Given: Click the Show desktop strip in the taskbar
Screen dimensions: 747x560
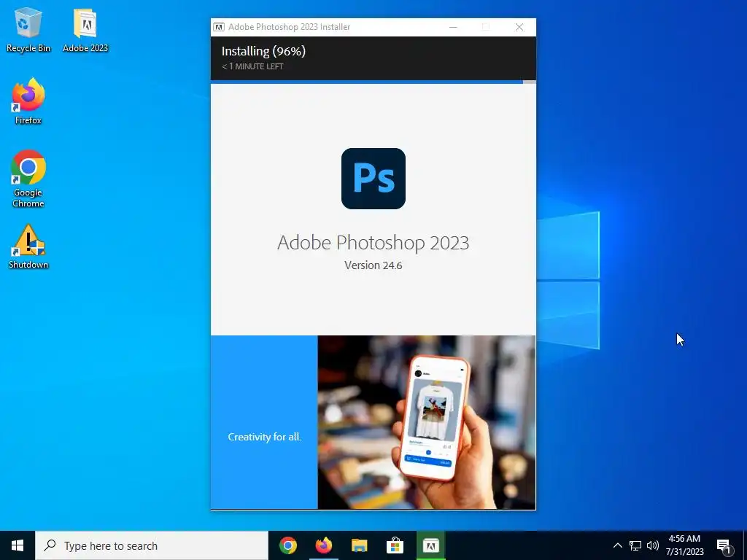Looking at the screenshot, I should [x=745, y=545].
